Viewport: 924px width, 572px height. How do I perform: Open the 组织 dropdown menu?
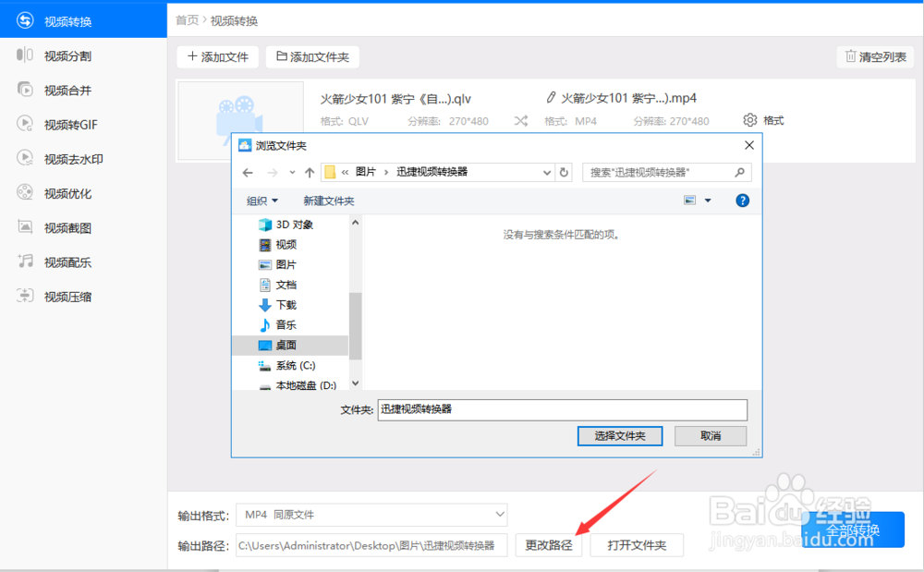[261, 201]
